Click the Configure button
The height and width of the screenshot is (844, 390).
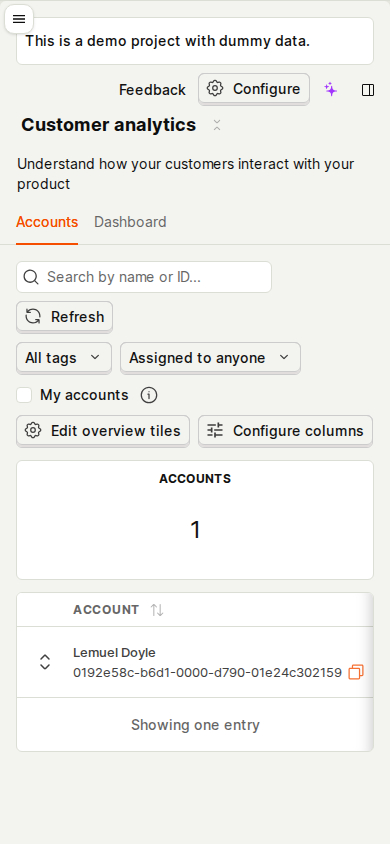[254, 89]
